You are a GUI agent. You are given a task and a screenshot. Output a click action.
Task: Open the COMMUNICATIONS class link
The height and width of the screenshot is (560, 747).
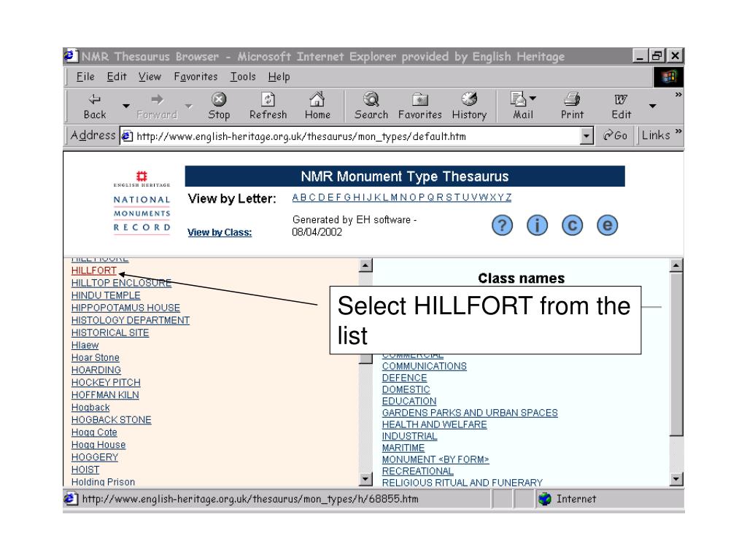(x=424, y=366)
